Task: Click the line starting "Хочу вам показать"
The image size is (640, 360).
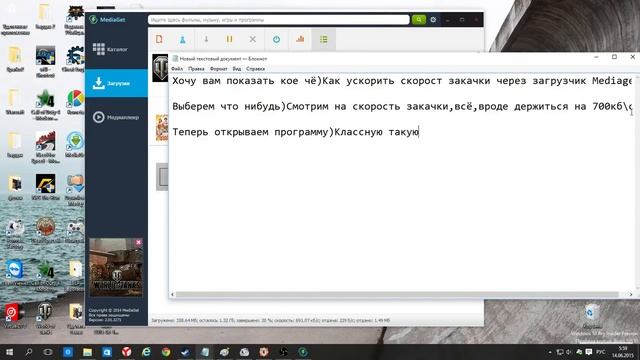Action: (402, 81)
